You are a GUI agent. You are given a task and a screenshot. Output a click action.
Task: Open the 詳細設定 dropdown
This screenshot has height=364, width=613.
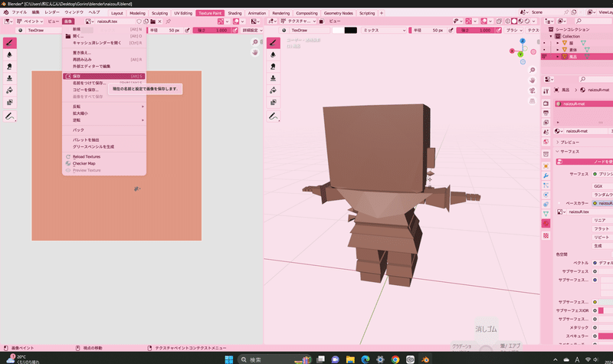click(x=252, y=30)
